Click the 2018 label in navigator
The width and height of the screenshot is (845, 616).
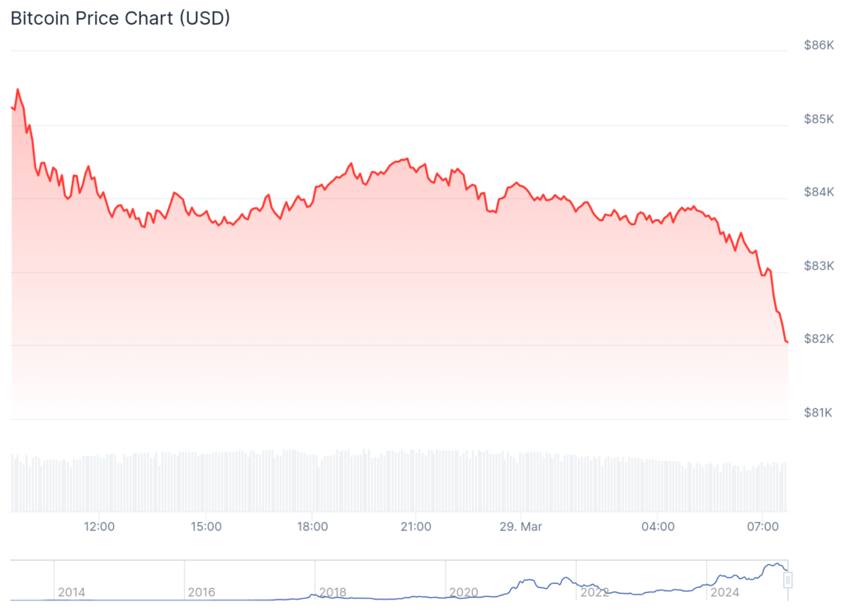(x=333, y=592)
